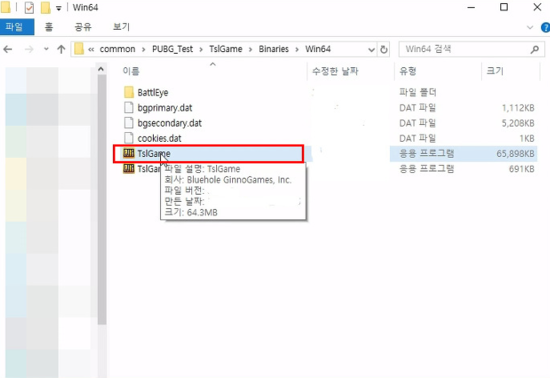Sort by 수정한 날짜 column header
The height and width of the screenshot is (378, 550).
click(x=335, y=71)
